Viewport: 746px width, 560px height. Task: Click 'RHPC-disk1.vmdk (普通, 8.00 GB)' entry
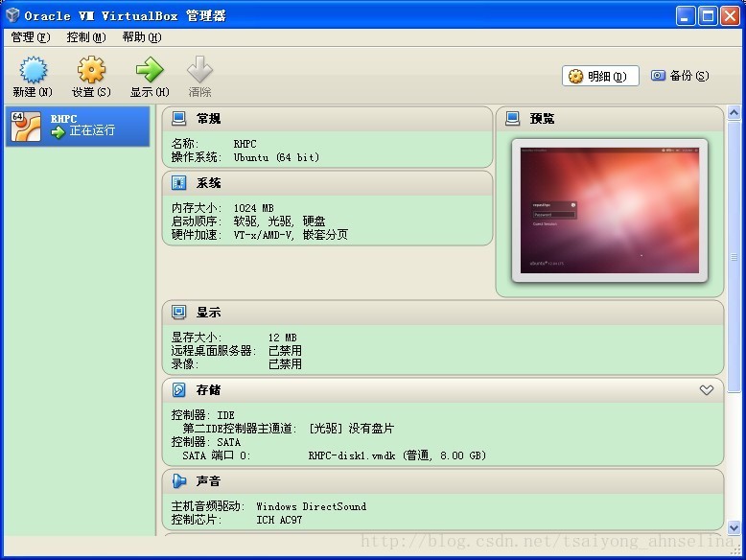click(x=397, y=455)
